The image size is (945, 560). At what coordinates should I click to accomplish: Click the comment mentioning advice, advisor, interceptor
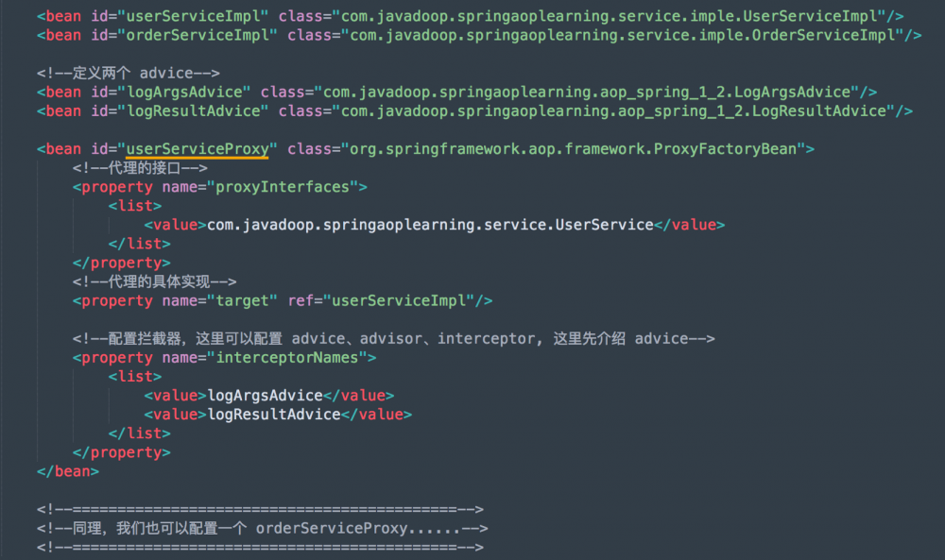393,339
